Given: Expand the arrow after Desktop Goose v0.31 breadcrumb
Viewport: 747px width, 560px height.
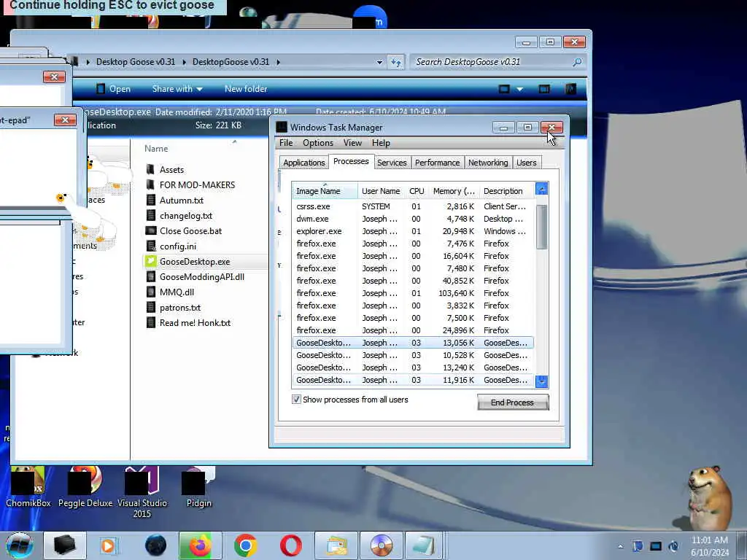Looking at the screenshot, I should pos(184,62).
